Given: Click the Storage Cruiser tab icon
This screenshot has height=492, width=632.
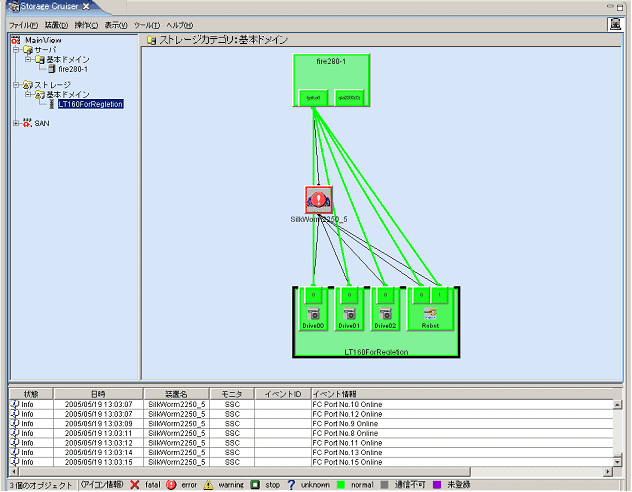Looking at the screenshot, I should [13, 6].
